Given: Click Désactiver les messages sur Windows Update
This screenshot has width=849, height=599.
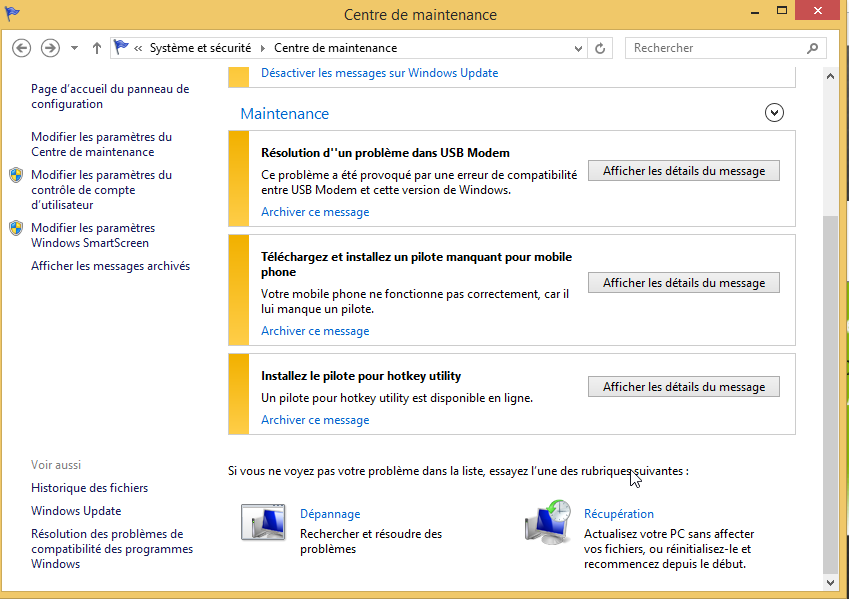Looking at the screenshot, I should pos(380,73).
